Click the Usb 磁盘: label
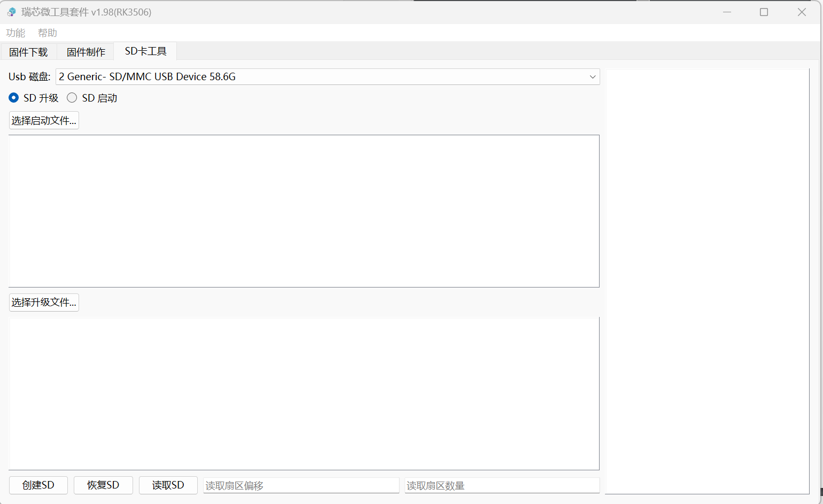The width and height of the screenshot is (823, 504). click(x=29, y=76)
